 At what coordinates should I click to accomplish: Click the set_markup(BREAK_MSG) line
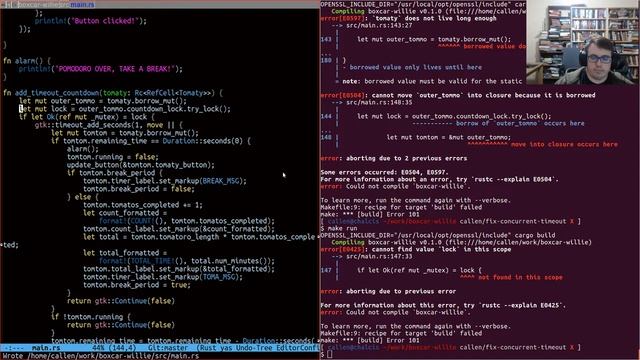164,181
